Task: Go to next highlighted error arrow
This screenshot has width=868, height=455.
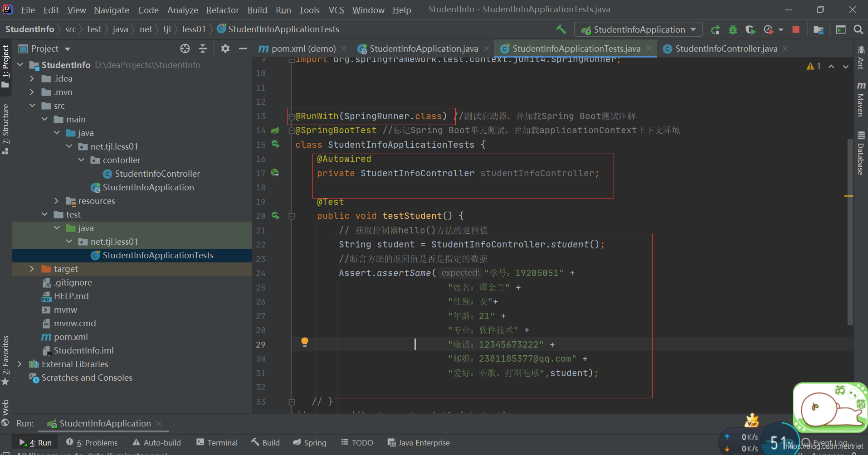Action: tap(846, 66)
